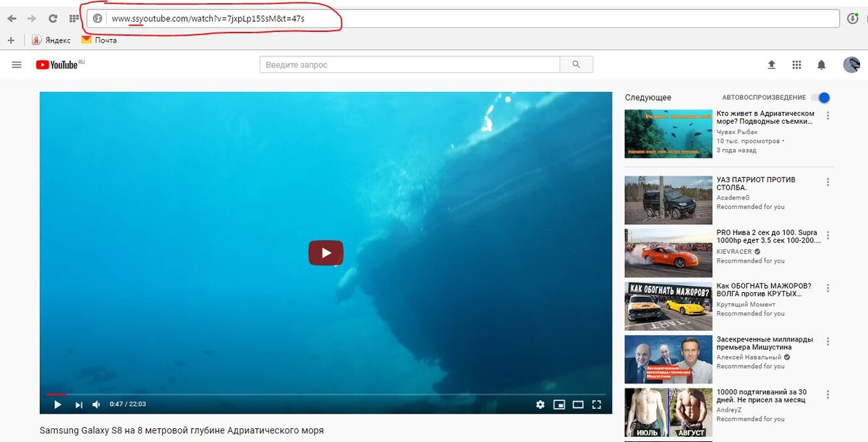Open the YouTube hamburger guide menu
Viewport: 868px width, 442px height.
17,65
